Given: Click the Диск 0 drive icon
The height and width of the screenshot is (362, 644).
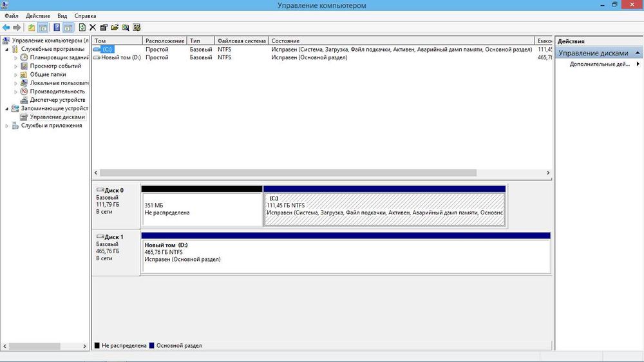Looking at the screenshot, I should [100, 190].
